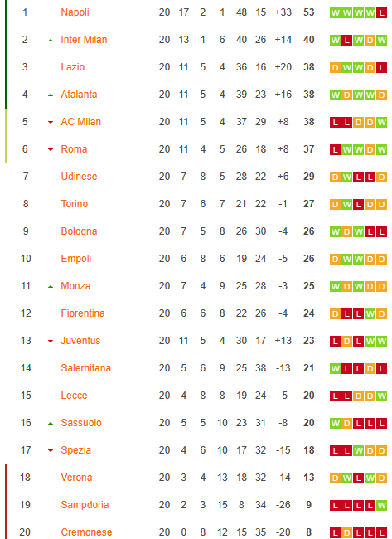This screenshot has width=392, height=539.
Task: Click Inter Milan's red L form badge
Action: coord(347,41)
